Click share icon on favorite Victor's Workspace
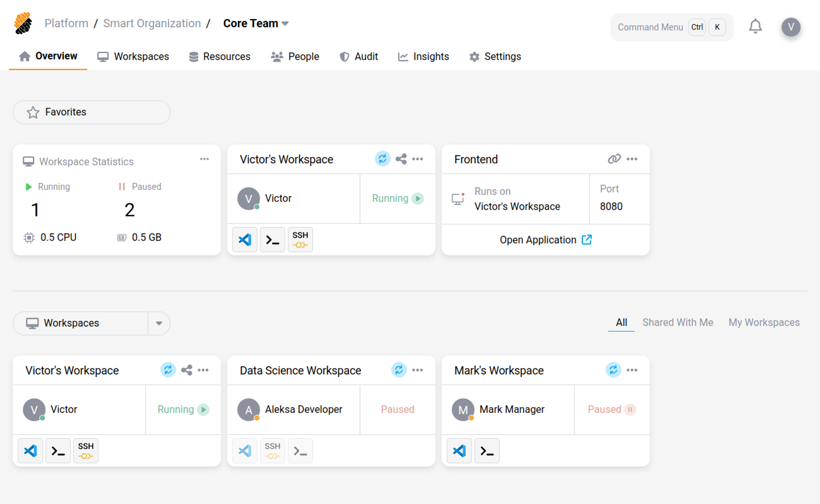 (401, 159)
